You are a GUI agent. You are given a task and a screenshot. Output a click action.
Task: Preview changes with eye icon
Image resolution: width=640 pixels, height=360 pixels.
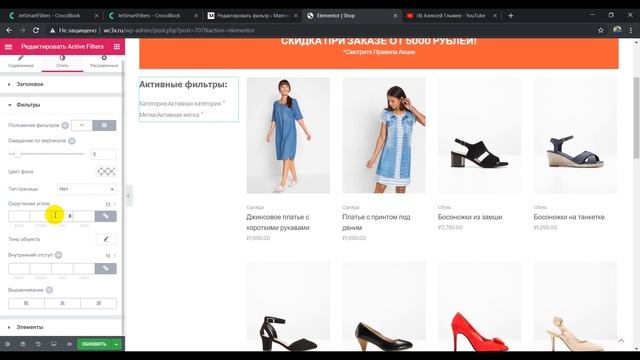pos(69,344)
